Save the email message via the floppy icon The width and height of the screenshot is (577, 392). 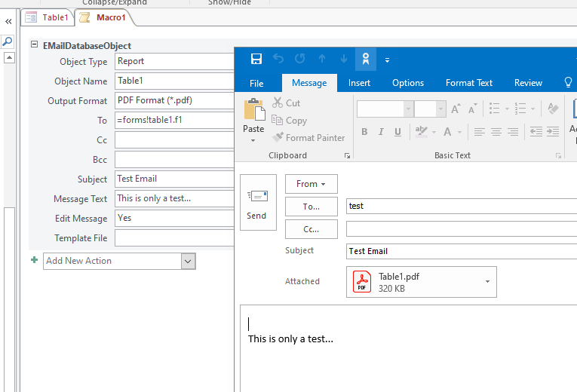point(256,59)
